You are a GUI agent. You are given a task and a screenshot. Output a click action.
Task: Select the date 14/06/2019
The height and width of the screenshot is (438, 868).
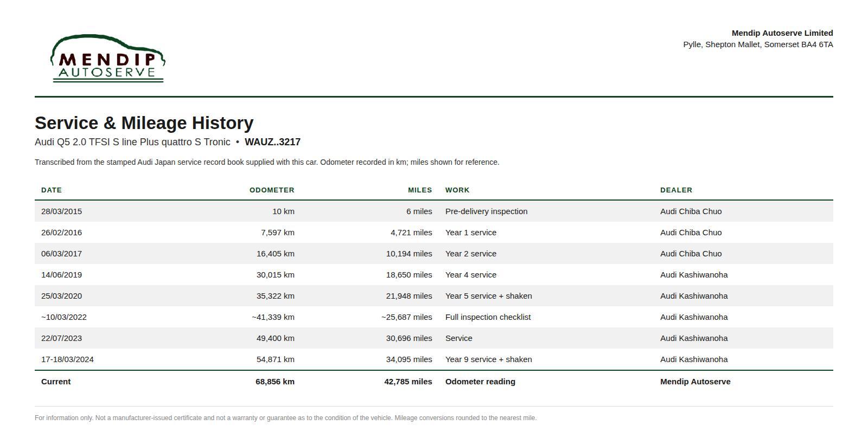coord(62,275)
